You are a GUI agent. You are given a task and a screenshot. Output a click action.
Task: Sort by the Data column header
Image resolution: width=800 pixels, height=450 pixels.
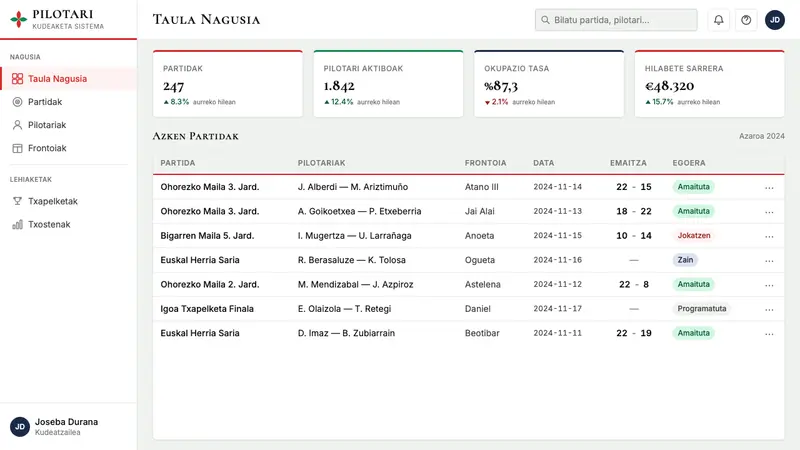(x=543, y=163)
